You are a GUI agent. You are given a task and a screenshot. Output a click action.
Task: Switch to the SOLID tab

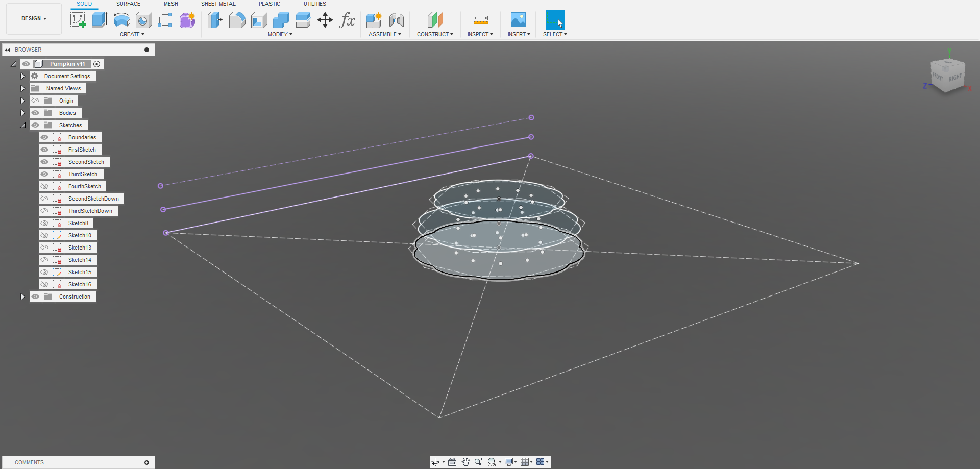[84, 4]
